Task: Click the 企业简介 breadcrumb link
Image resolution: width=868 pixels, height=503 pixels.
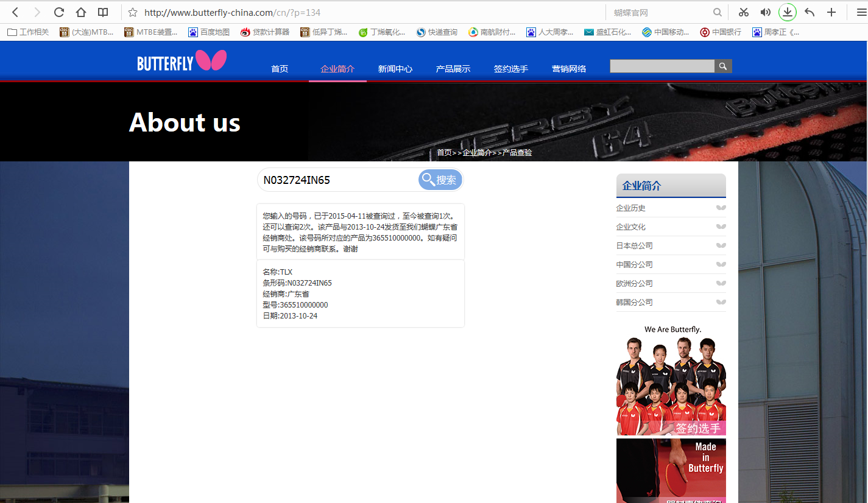Action: click(x=477, y=152)
